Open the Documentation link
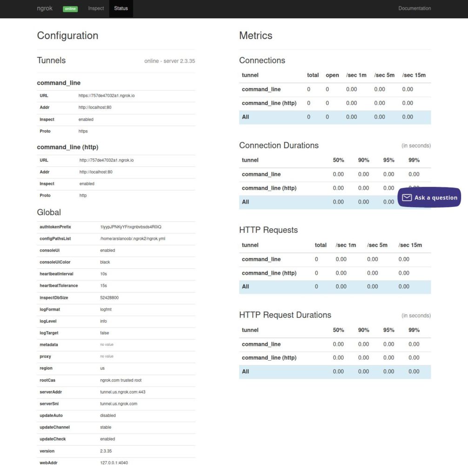Screen dimensions: 468x476 tap(415, 8)
